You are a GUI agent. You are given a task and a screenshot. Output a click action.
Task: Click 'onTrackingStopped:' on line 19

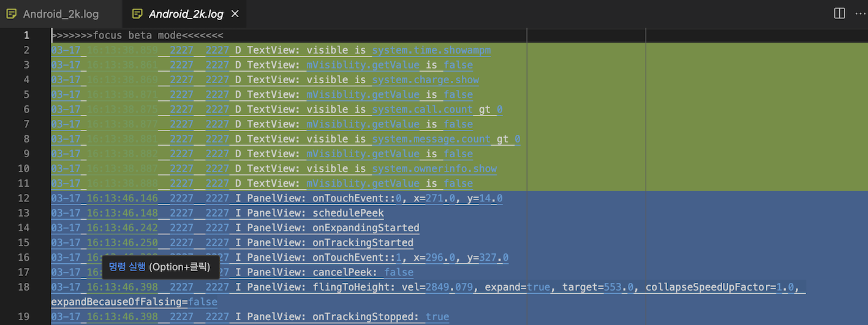(366, 316)
